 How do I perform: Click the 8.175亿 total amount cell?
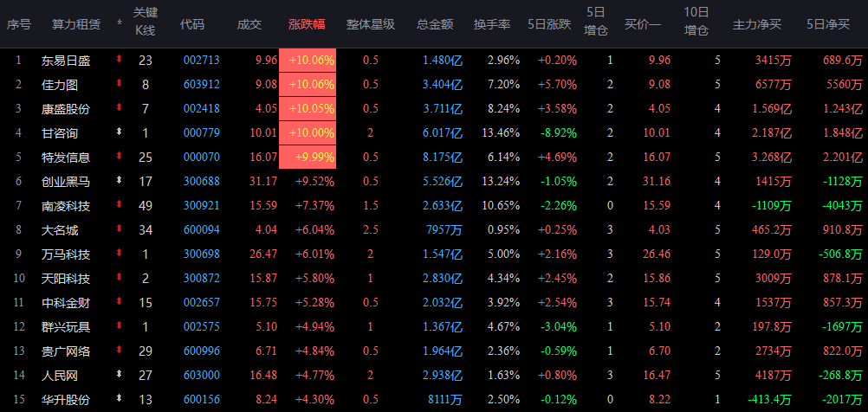click(443, 158)
